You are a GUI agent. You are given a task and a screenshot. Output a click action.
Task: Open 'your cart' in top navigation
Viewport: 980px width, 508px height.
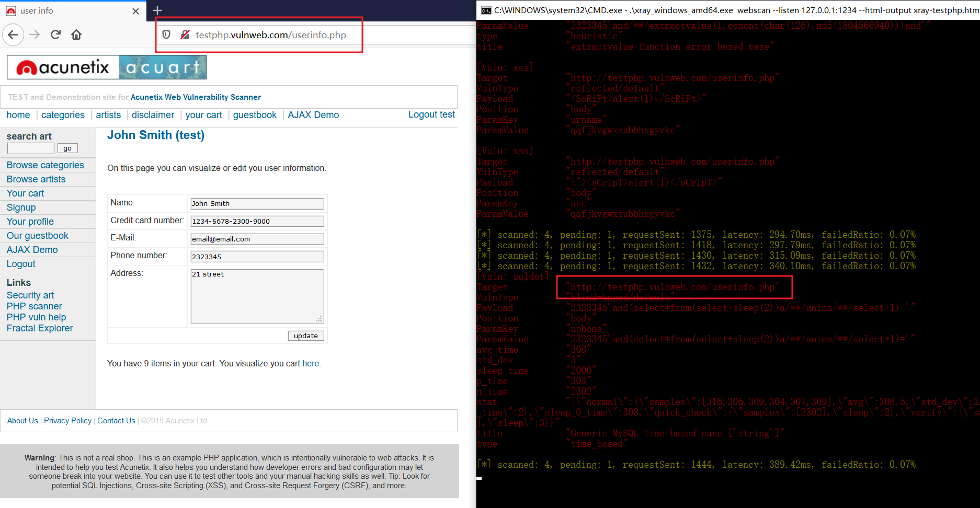coord(203,115)
